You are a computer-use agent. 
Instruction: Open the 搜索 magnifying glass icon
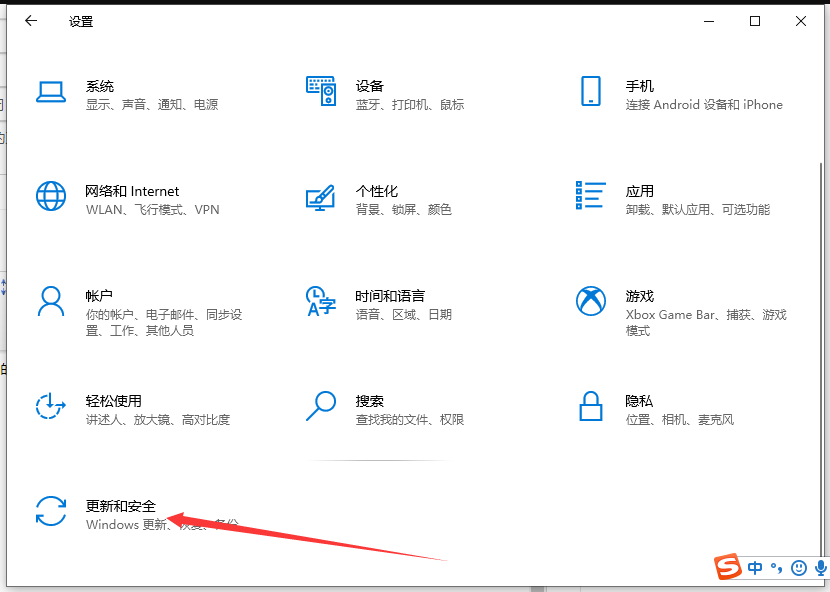click(321, 406)
